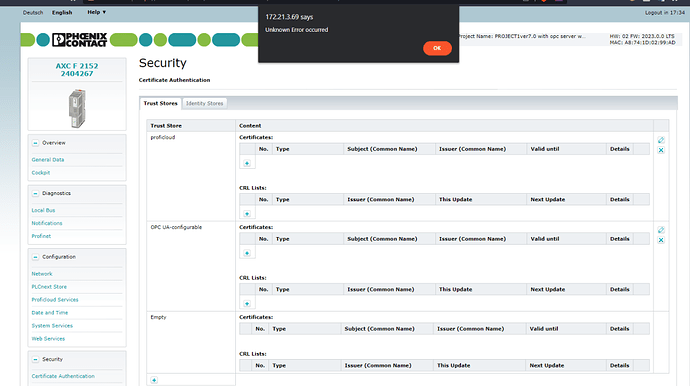Add CRL list to OPC UA-configurable store
The image size is (690, 386).
point(247,304)
